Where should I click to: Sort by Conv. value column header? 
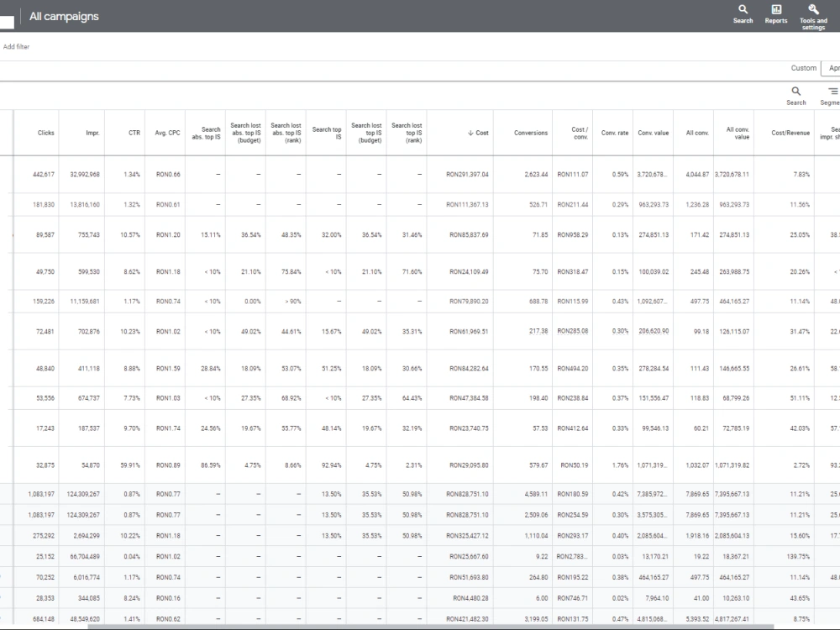(x=653, y=133)
